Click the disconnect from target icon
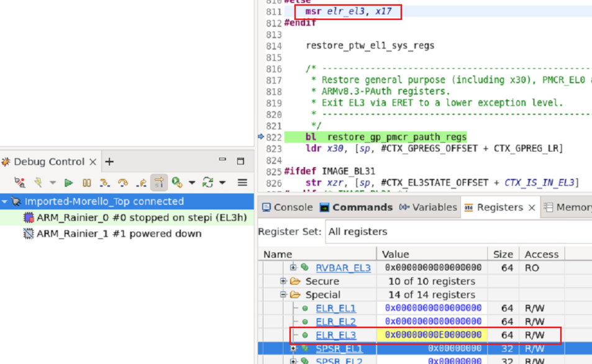 (x=20, y=183)
